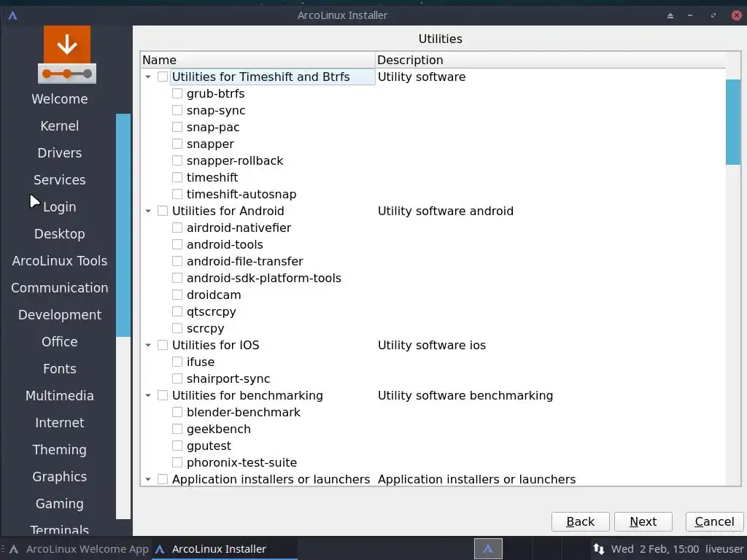The width and height of the screenshot is (747, 560).
Task: Tick the Utilities for Android group checkbox
Action: pos(163,211)
